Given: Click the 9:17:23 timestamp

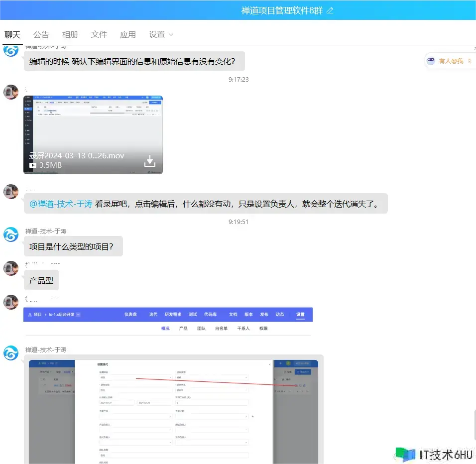Looking at the screenshot, I should coord(238,80).
